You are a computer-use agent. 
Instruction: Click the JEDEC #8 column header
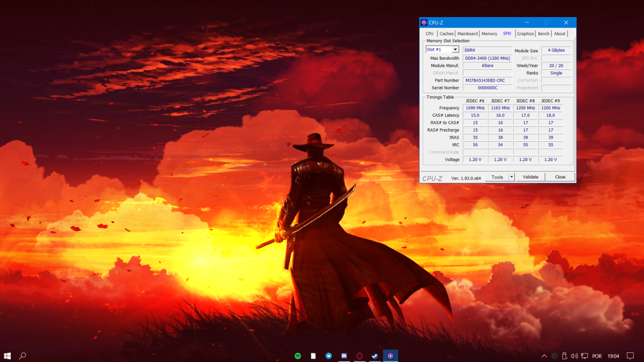click(x=525, y=101)
